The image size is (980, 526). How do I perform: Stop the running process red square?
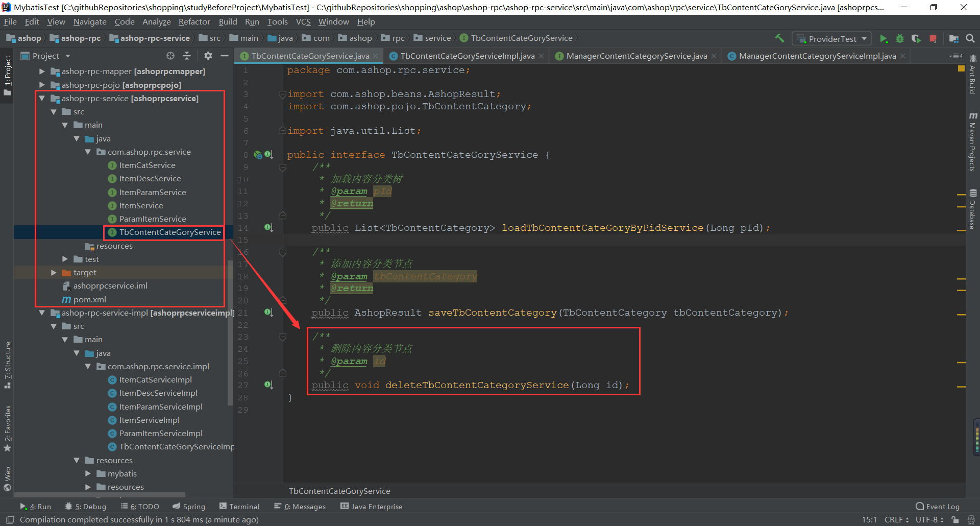[x=933, y=39]
